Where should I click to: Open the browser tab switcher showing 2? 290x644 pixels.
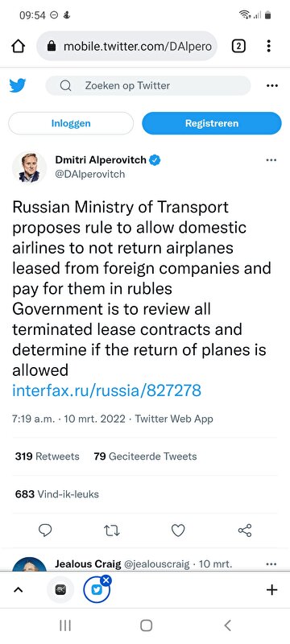tap(238, 46)
